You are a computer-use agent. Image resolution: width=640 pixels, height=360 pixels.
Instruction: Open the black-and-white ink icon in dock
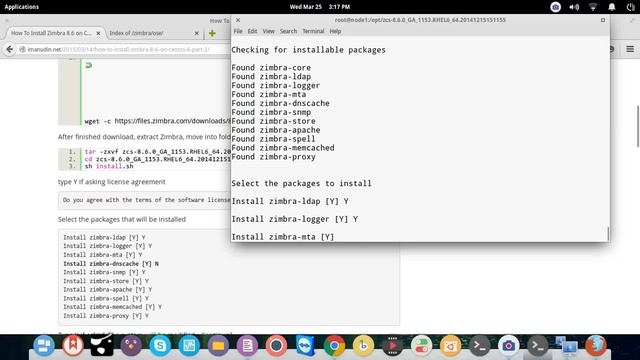pos(102,346)
